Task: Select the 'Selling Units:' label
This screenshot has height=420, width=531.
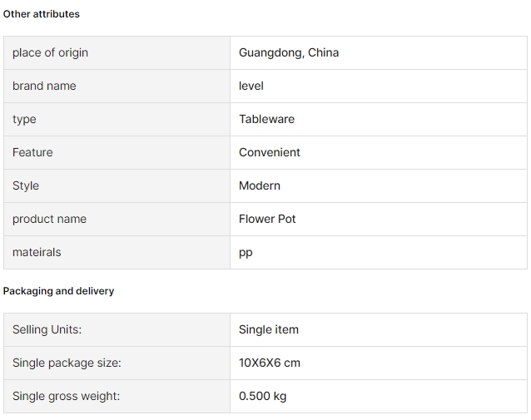Action: coord(47,329)
